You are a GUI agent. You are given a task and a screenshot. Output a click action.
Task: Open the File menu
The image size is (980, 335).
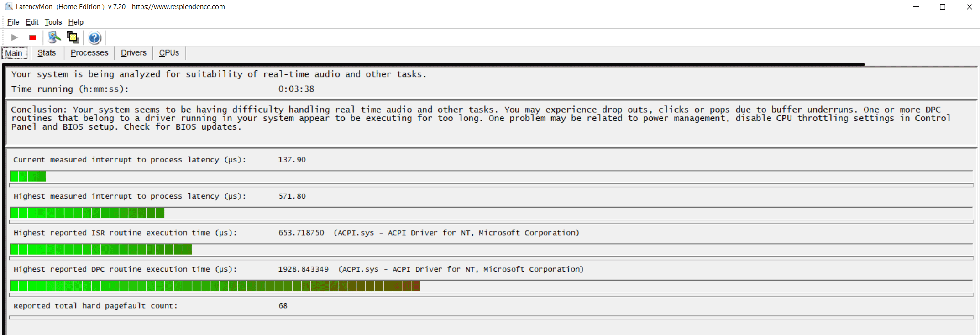point(13,22)
